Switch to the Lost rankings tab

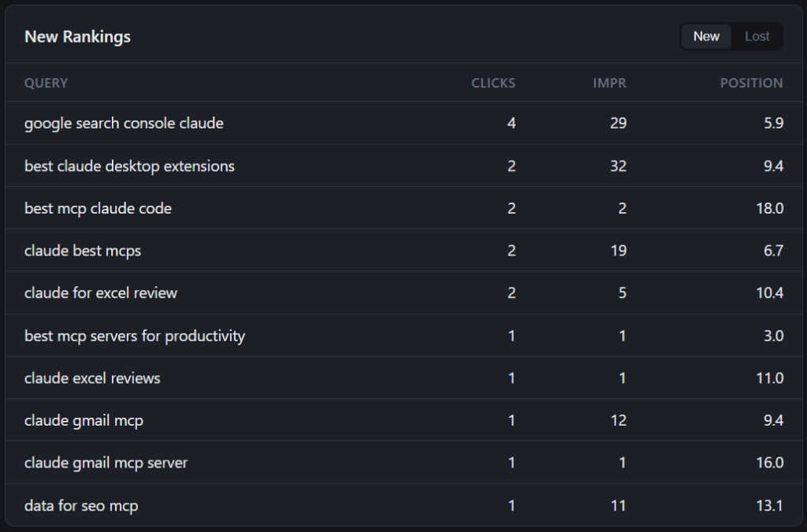coord(757,36)
